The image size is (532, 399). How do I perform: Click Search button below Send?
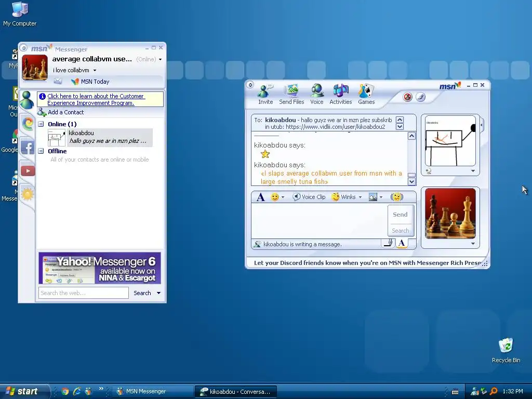tap(401, 230)
